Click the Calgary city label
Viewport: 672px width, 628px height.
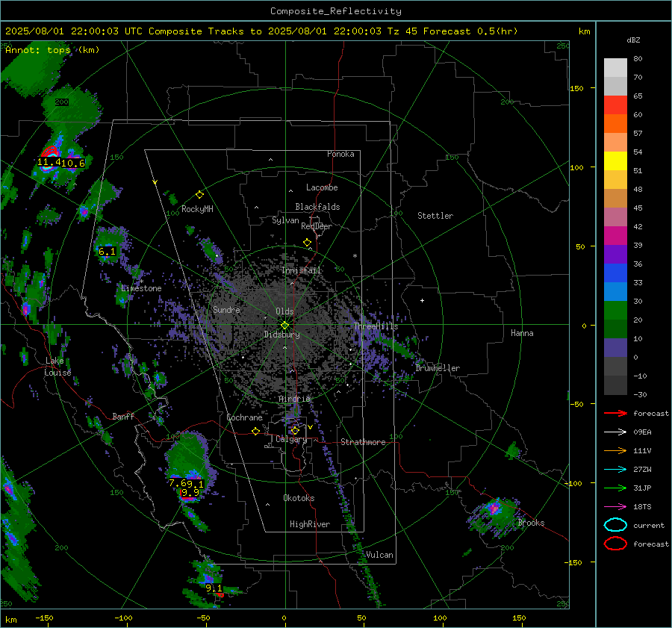[291, 439]
